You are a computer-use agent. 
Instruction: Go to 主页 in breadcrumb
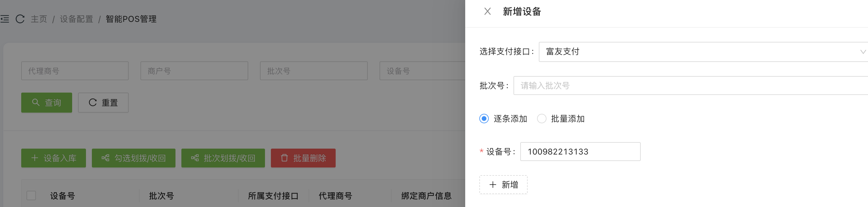(39, 19)
